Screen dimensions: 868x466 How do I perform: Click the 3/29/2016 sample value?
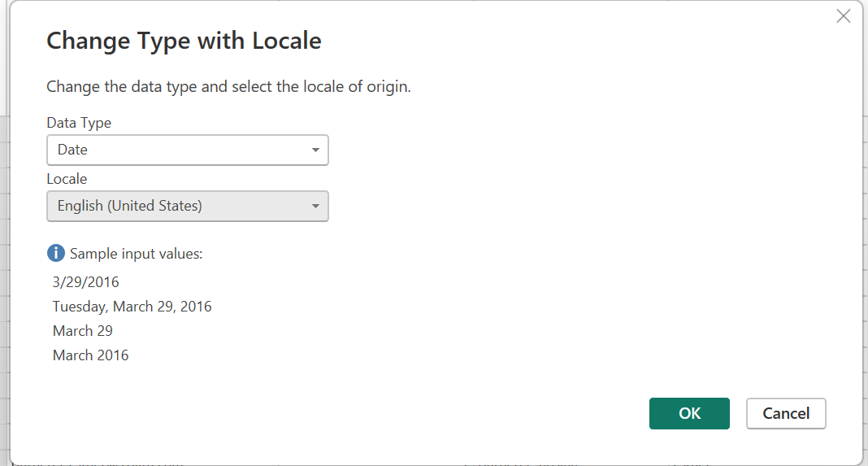tap(86, 282)
